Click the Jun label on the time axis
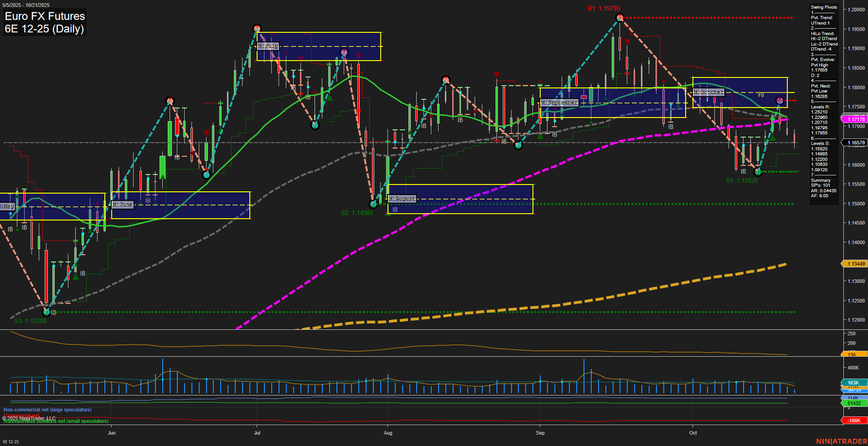Image resolution: width=868 pixels, height=446 pixels. [112, 433]
